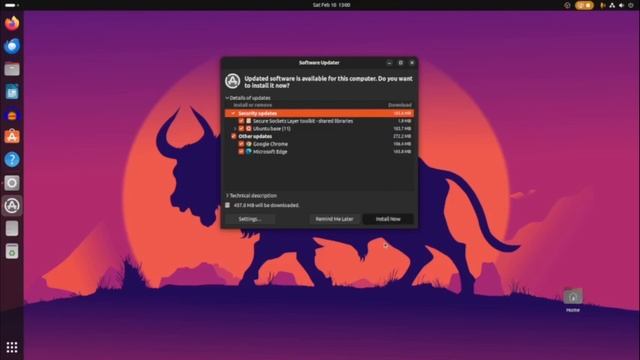This screenshot has width=640, height=360.
Task: Uncheck the Microsoft Edge update checkbox
Action: point(241,151)
